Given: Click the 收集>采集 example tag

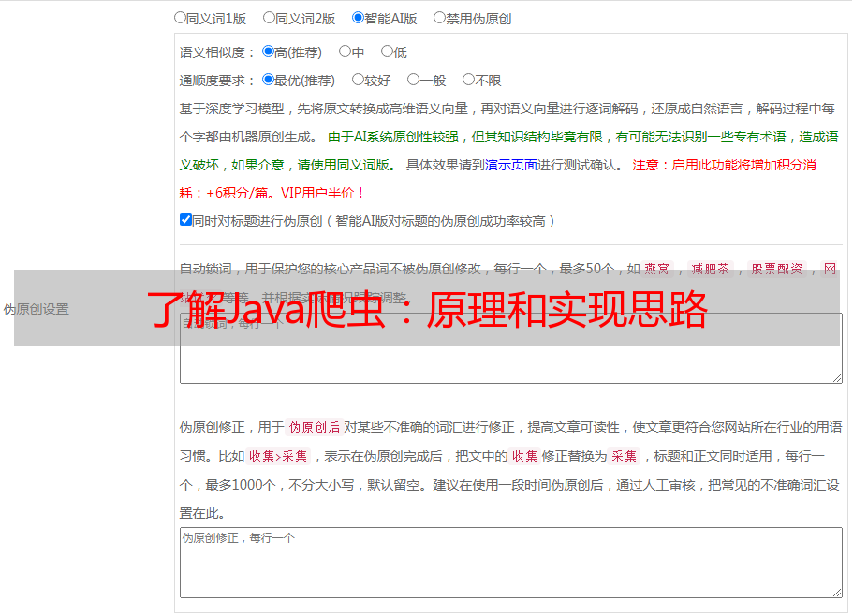Looking at the screenshot, I should pos(278,456).
